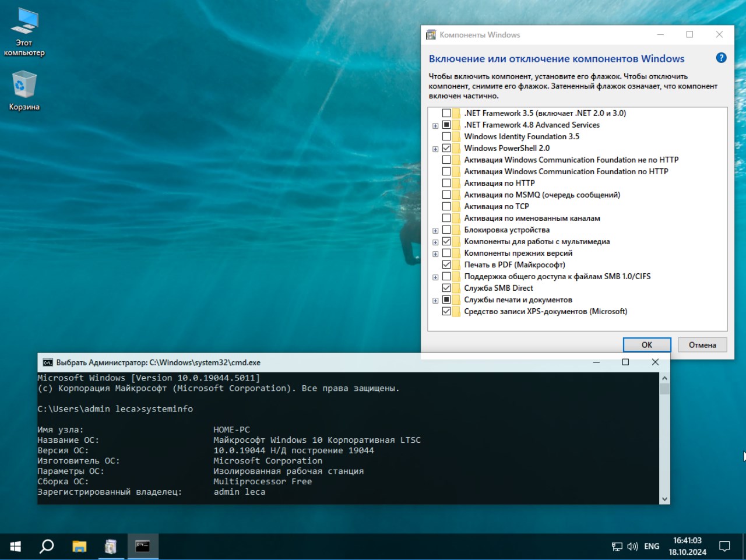Click HOME-PC host name value
Viewport: 746px width, 560px height.
[x=231, y=429]
